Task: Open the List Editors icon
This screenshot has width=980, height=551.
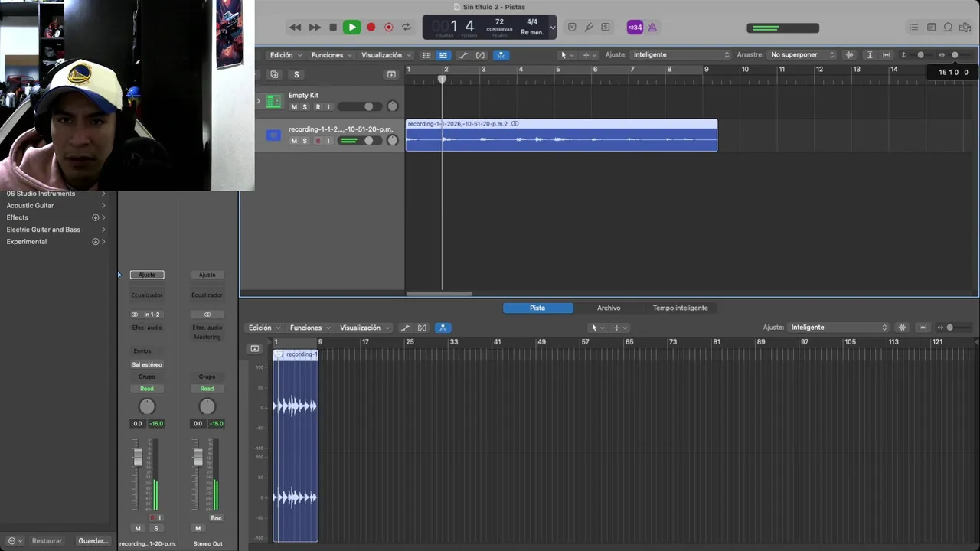Action: tap(913, 28)
